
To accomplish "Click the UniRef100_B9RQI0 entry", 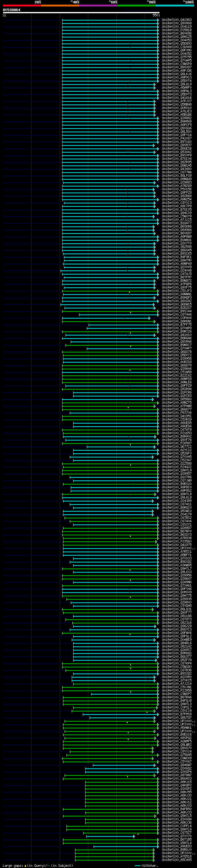I will point(177,507).
